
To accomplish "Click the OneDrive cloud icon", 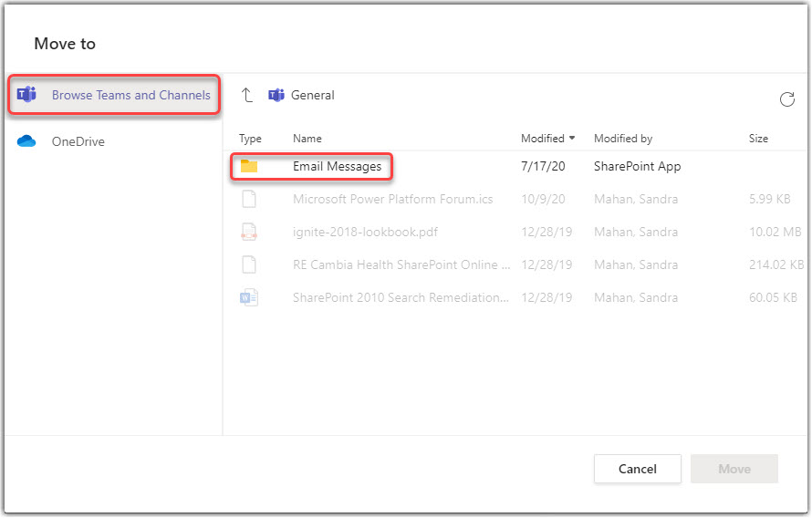I will [x=27, y=141].
